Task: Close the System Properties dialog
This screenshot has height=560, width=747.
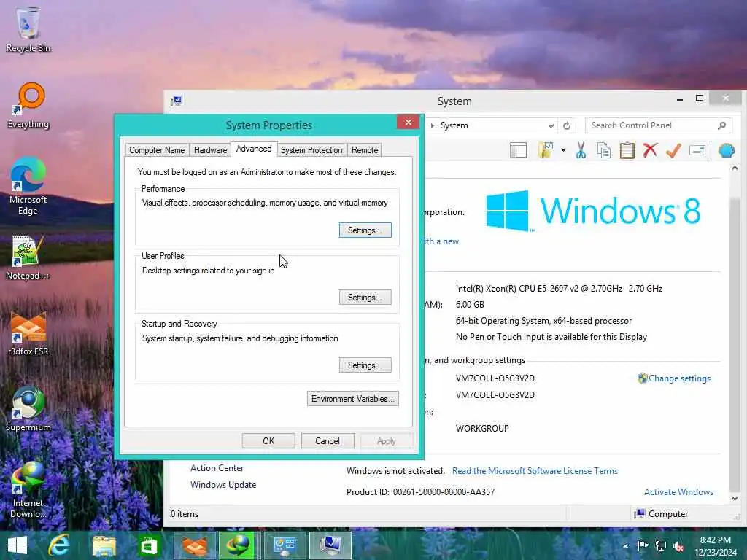Action: (x=408, y=122)
